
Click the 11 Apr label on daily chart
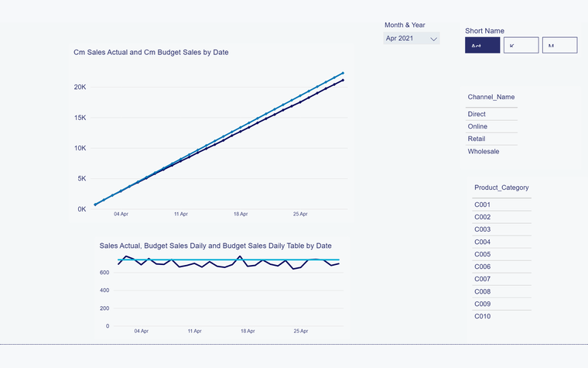click(195, 332)
